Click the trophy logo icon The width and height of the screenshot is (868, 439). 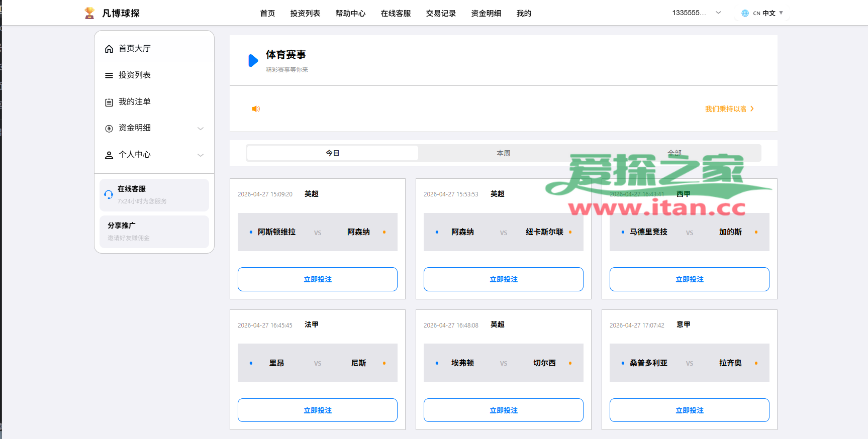[x=89, y=13]
